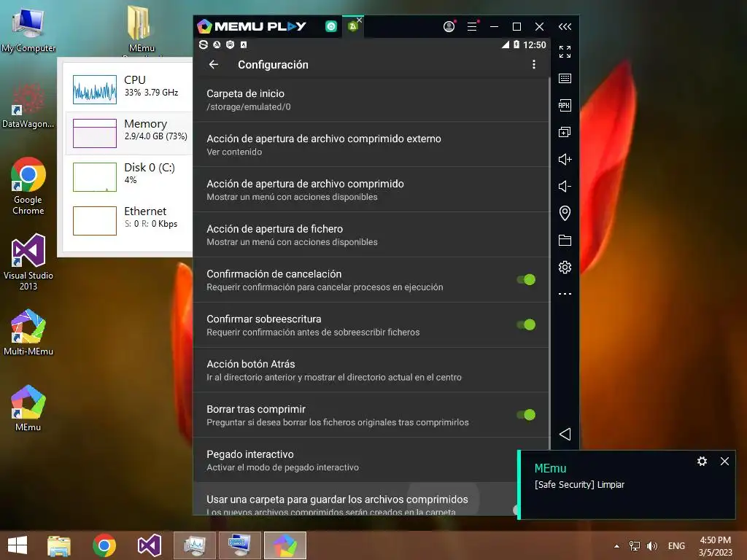This screenshot has width=747, height=560.
Task: Change the ENG input language
Action: coord(676,545)
